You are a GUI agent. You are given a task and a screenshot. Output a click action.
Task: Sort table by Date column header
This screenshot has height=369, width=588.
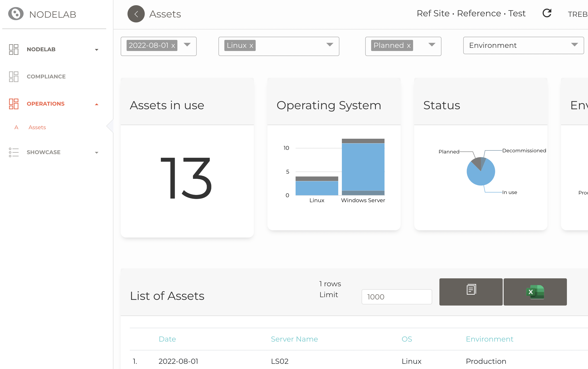(x=167, y=339)
